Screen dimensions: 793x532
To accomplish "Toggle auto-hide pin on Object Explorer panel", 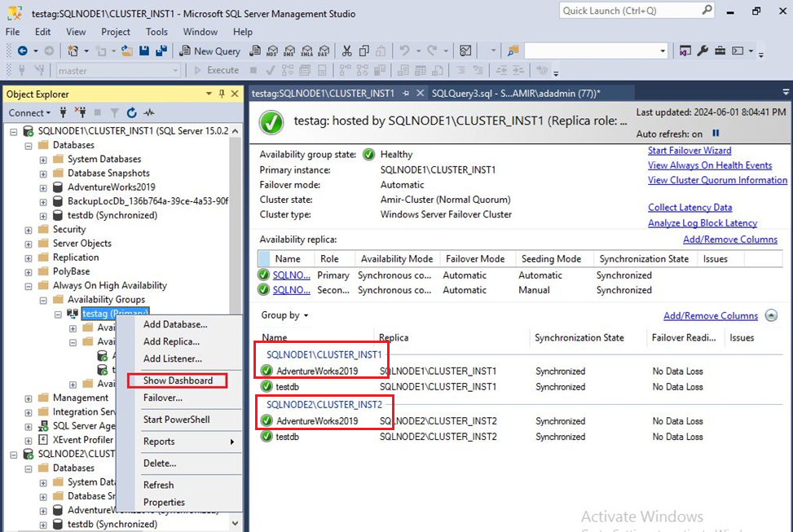I will pyautogui.click(x=222, y=94).
